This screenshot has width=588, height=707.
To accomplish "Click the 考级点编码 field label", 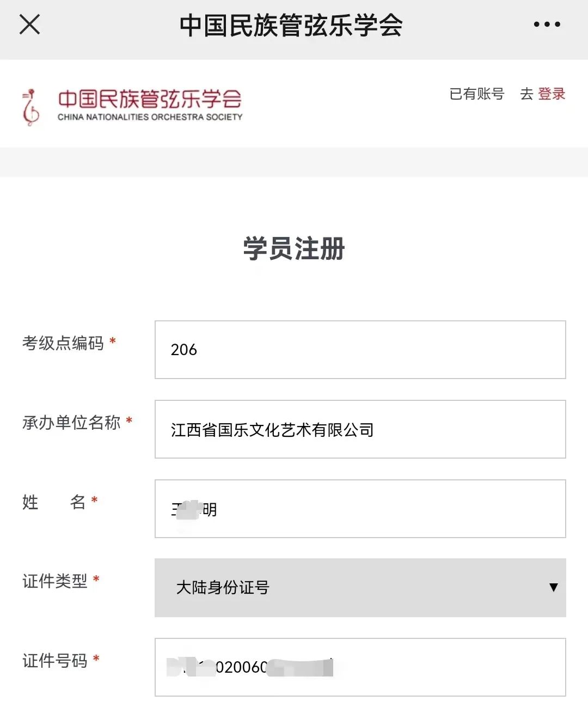I will (x=63, y=343).
